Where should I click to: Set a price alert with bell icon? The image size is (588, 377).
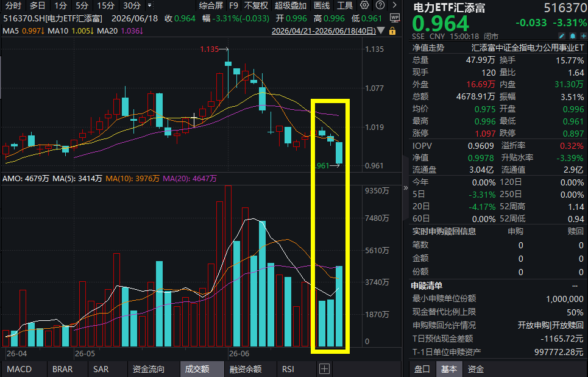[x=573, y=36]
